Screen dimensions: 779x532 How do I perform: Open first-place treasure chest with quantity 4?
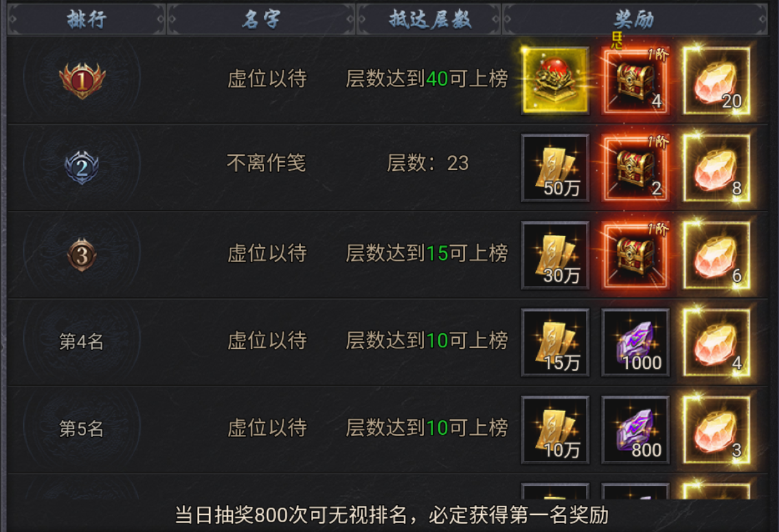(x=635, y=80)
